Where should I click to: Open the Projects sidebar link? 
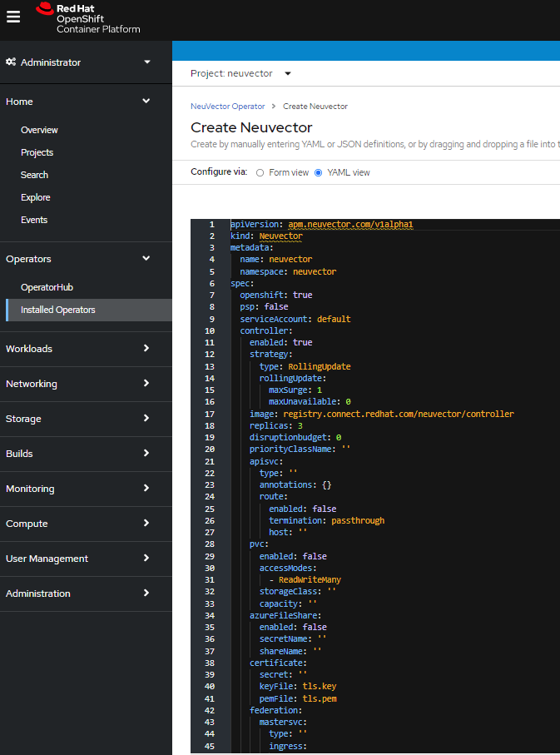coord(37,152)
